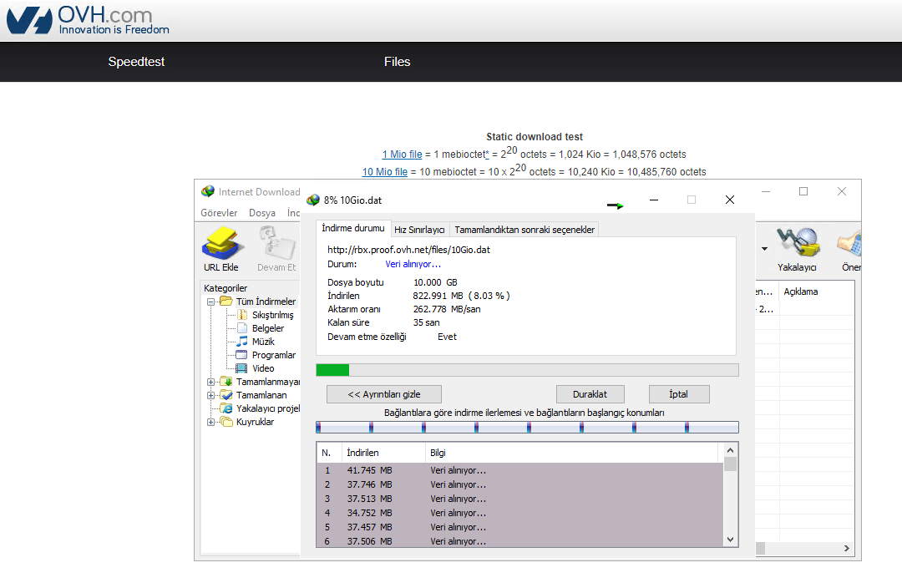The height and width of the screenshot is (588, 902).
Task: Click the 35 san remaining time value
Action: pyautogui.click(x=426, y=322)
